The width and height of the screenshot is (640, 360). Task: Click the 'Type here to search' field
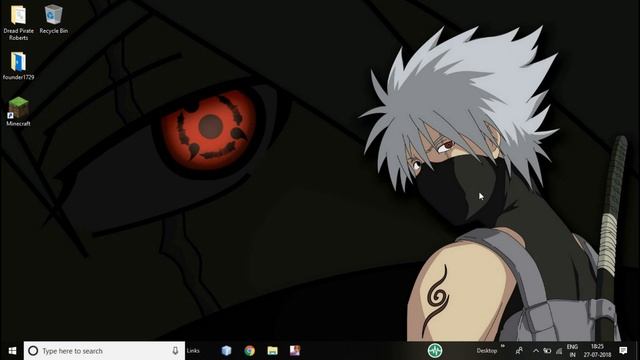coord(104,351)
